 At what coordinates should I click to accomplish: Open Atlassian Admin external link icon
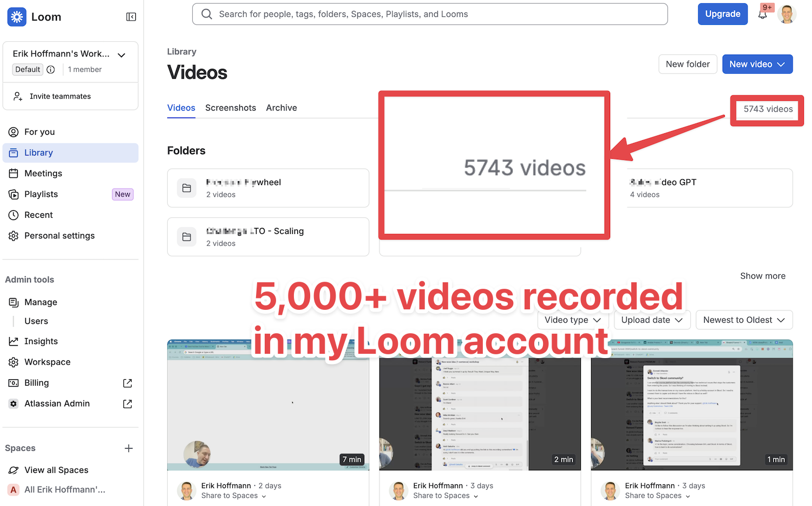(x=128, y=404)
